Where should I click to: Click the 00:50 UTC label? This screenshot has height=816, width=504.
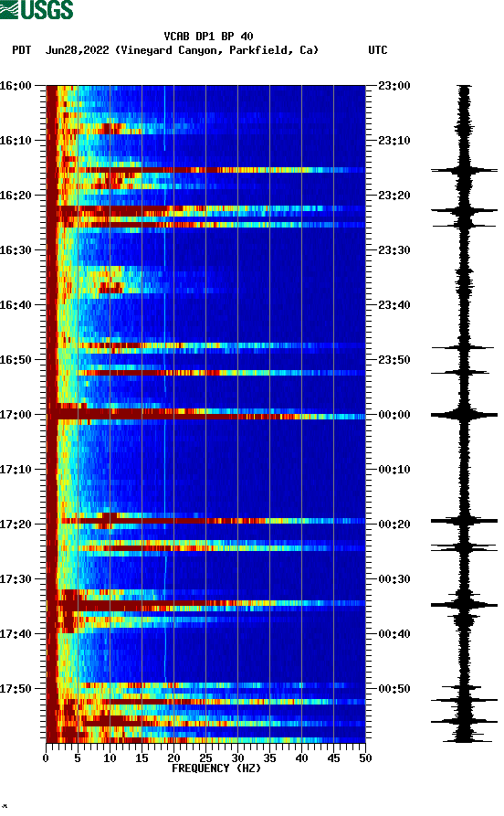point(394,688)
